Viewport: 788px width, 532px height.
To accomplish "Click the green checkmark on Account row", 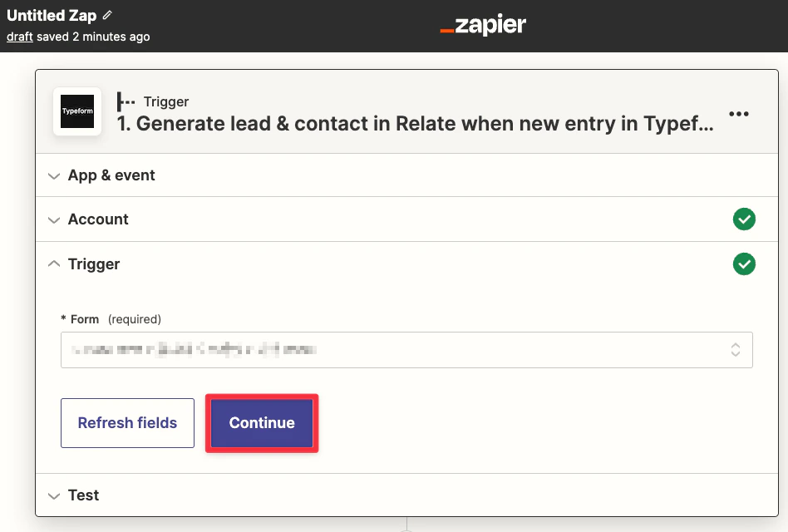I will coord(744,219).
